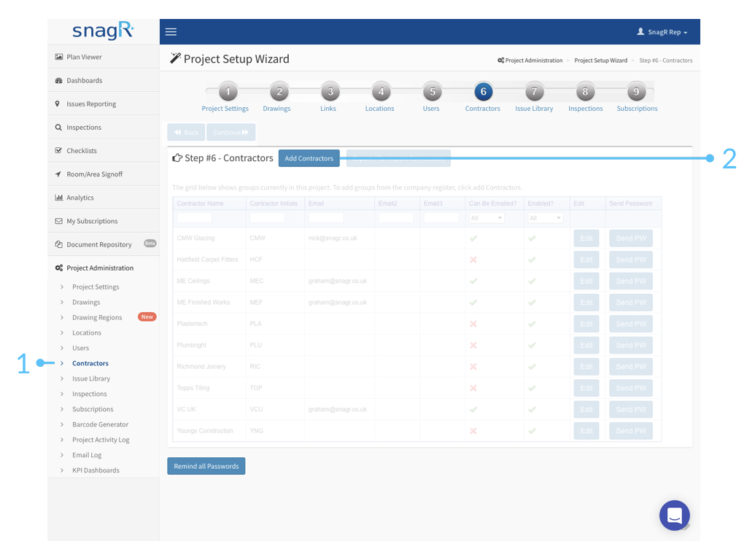Click the 'Richmond Joinery' contractor name
747x560 pixels.
[x=201, y=367]
